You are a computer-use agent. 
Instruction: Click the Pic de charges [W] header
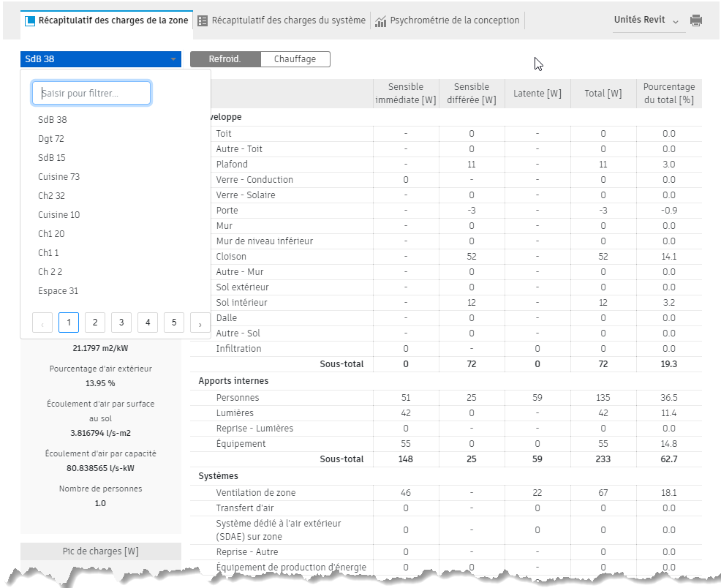[101, 551]
